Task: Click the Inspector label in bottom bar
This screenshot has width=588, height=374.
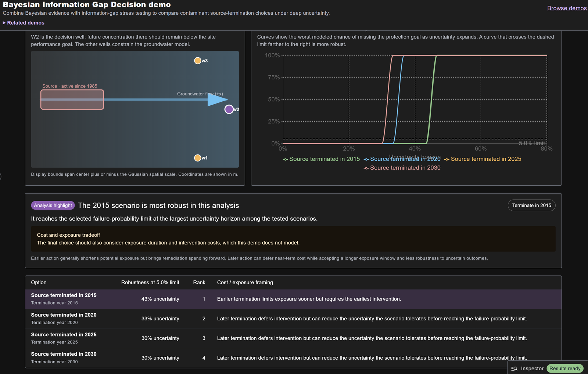Action: point(532,368)
